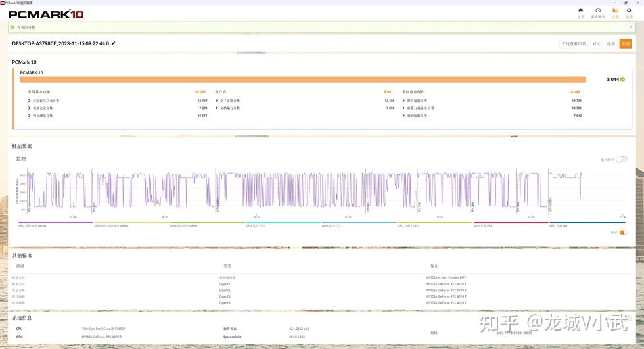Viewport: 644px width, 349px height.
Task: Click the 13th Gen Intel Core CPU value
Action: [104, 329]
